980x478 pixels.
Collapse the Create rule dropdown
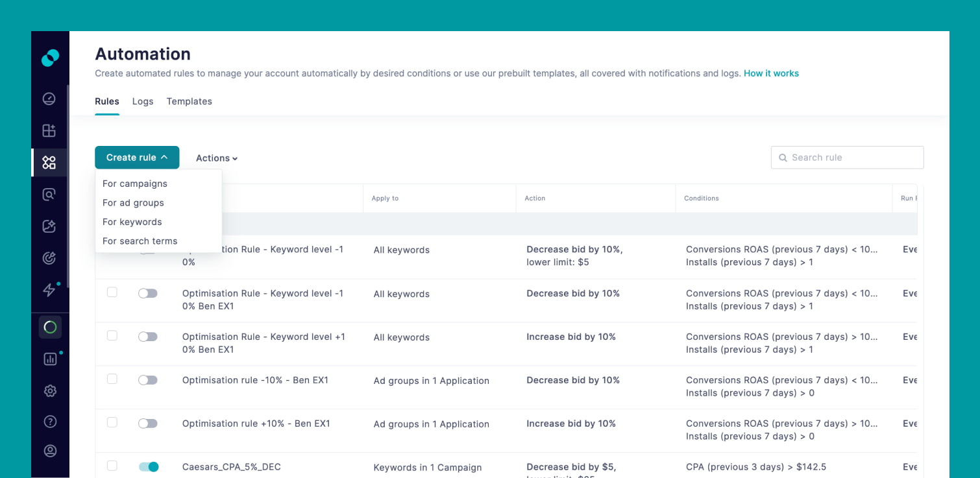point(137,157)
